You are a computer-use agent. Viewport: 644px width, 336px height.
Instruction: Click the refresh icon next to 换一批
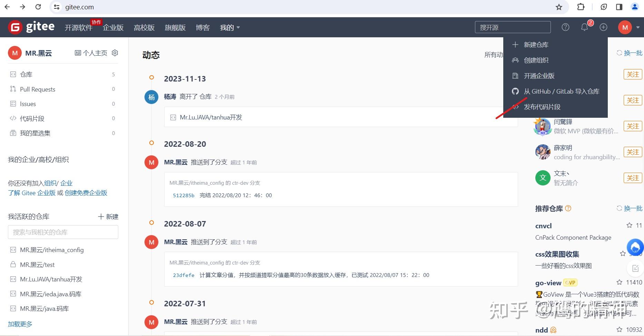(619, 52)
